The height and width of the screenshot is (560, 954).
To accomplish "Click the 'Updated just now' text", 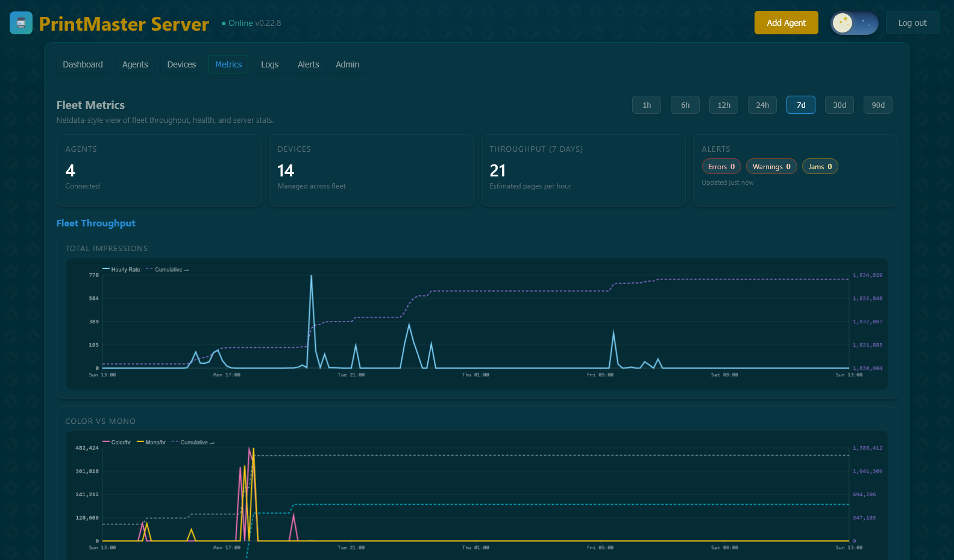I will [x=727, y=182].
